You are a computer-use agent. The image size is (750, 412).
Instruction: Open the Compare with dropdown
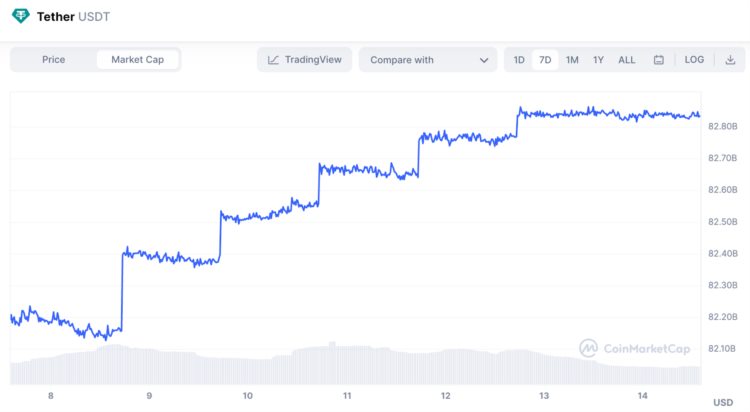(427, 60)
